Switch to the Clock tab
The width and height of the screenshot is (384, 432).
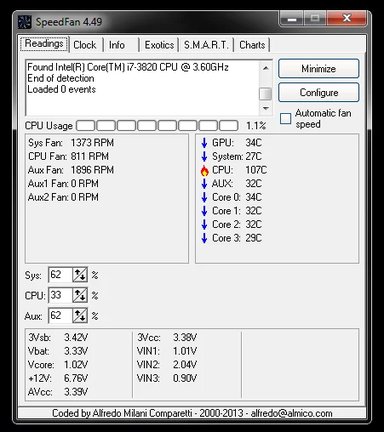coord(85,45)
